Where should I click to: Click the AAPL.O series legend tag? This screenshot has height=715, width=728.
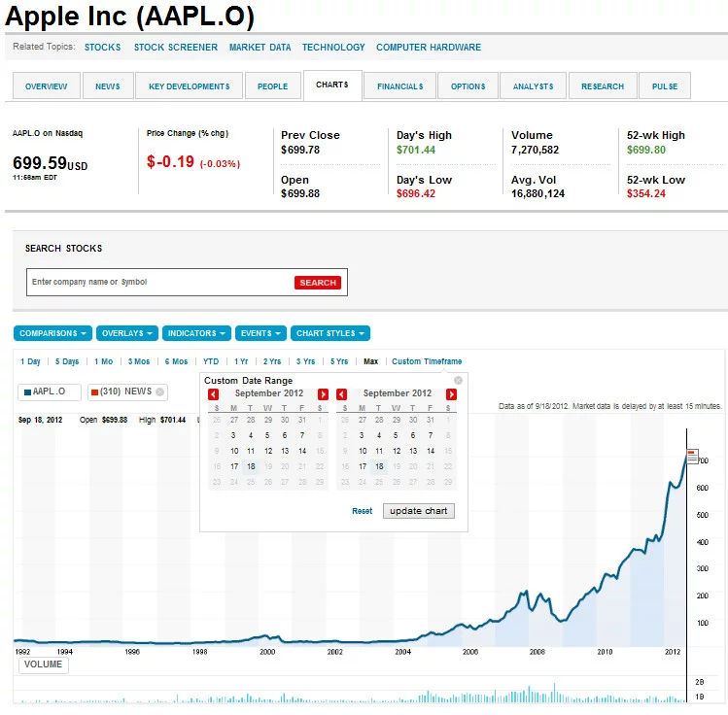[x=51, y=392]
